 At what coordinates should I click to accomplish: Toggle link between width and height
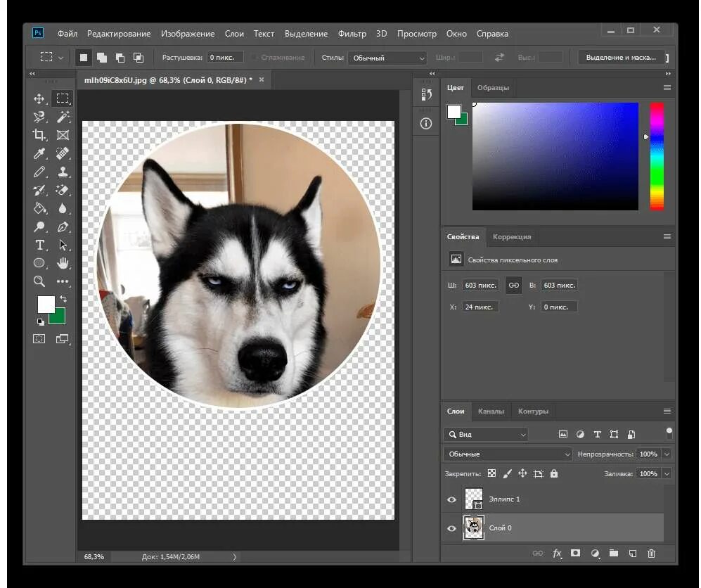coord(514,285)
